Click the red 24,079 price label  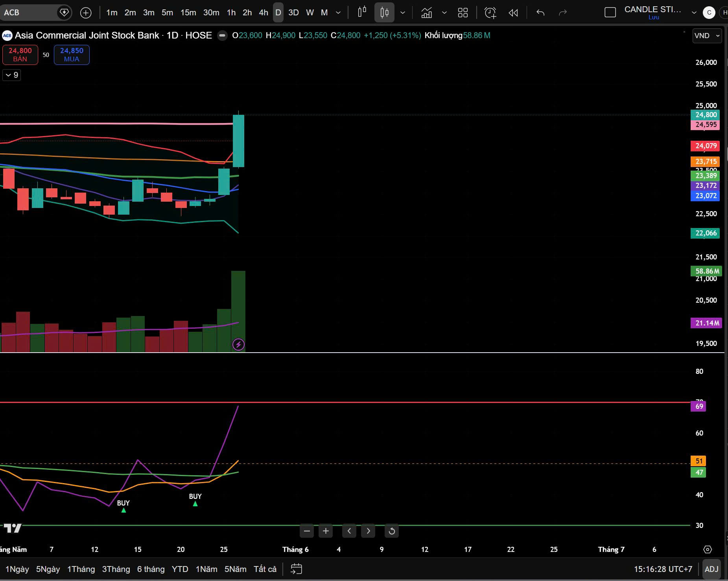(x=705, y=146)
